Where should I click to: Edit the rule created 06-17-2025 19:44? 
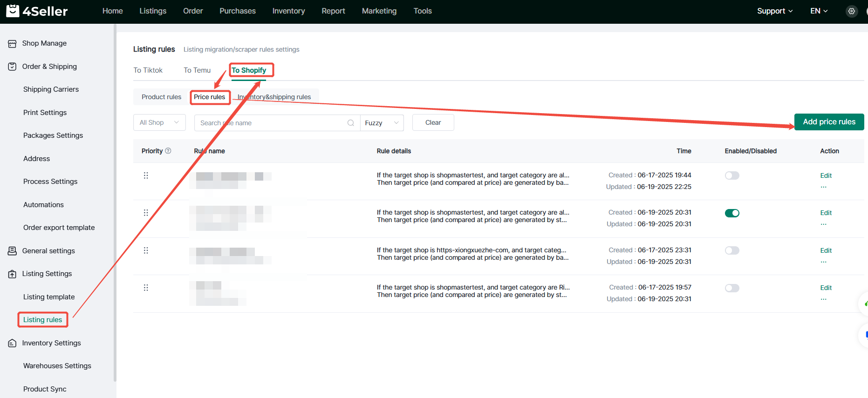(826, 175)
